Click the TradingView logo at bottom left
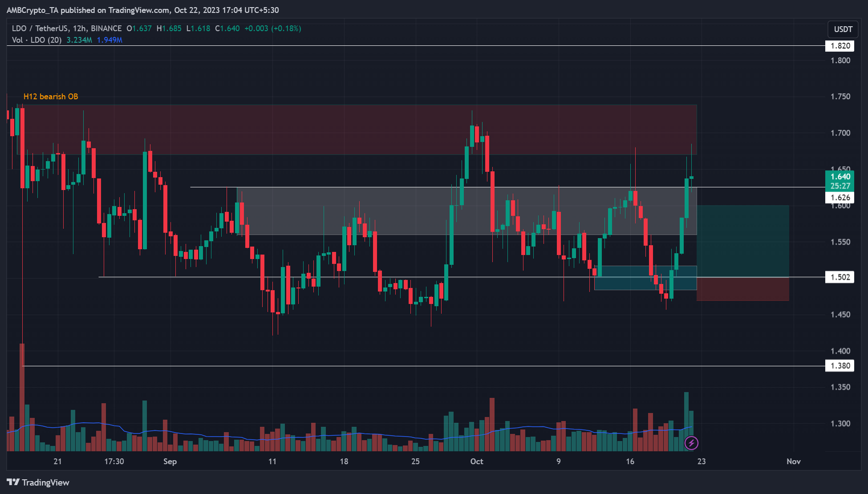 click(x=38, y=482)
